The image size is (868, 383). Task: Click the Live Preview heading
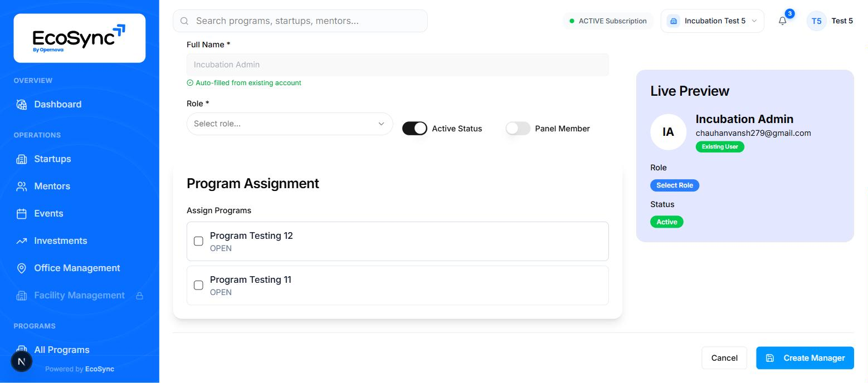click(x=690, y=91)
